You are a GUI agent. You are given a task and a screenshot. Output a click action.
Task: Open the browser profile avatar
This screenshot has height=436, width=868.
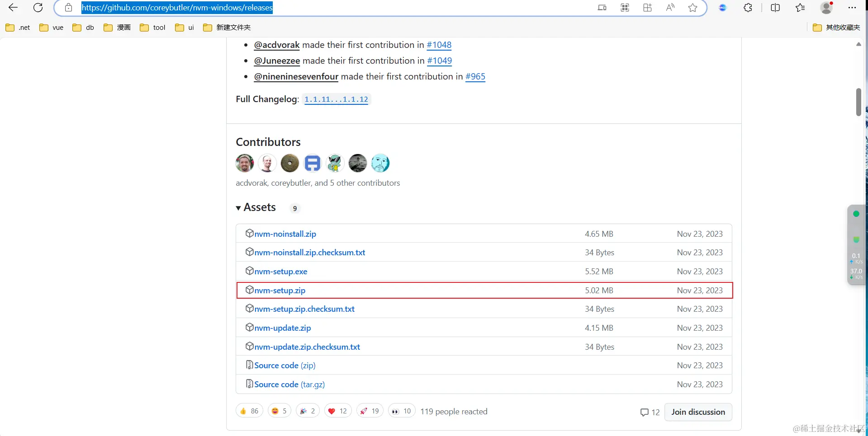[x=826, y=8]
